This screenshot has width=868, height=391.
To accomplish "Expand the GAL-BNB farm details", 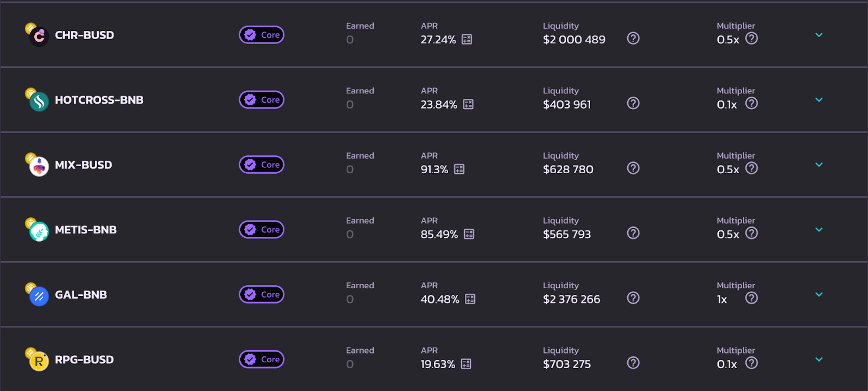I will point(819,294).
